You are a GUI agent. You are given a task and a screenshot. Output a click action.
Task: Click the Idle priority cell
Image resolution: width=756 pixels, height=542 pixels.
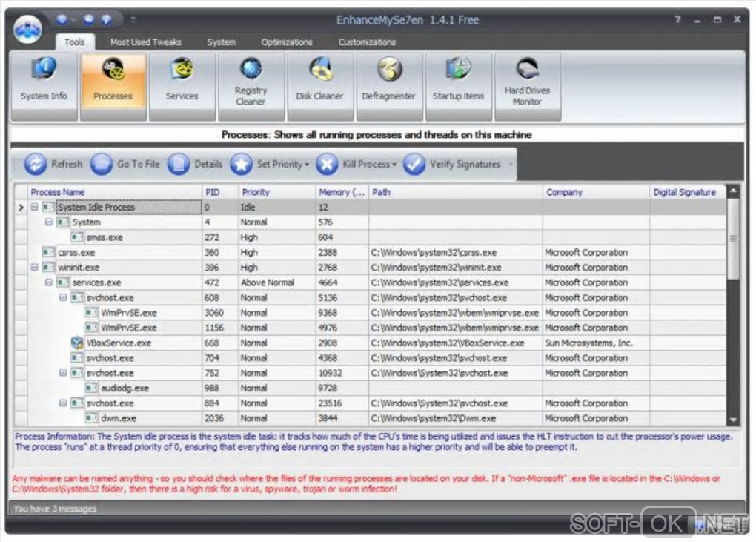277,207
